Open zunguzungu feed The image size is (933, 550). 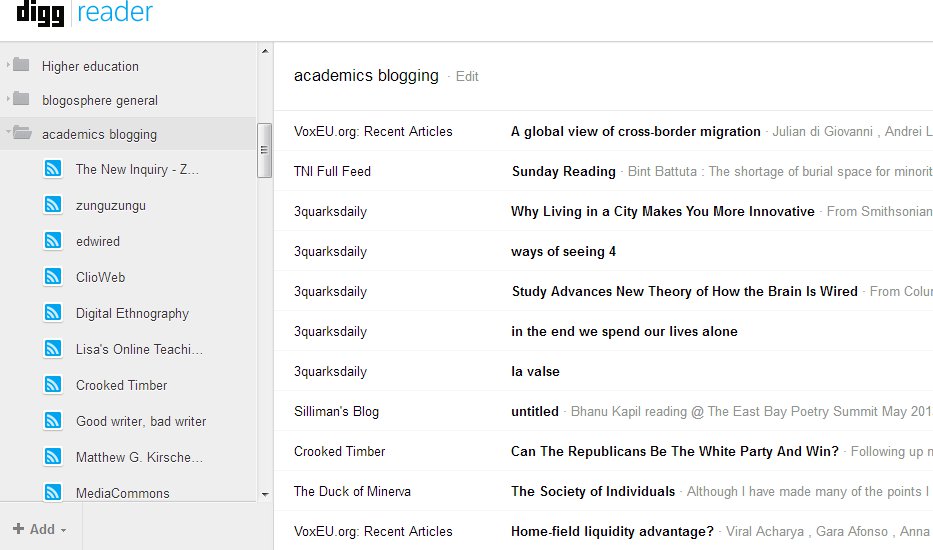111,206
